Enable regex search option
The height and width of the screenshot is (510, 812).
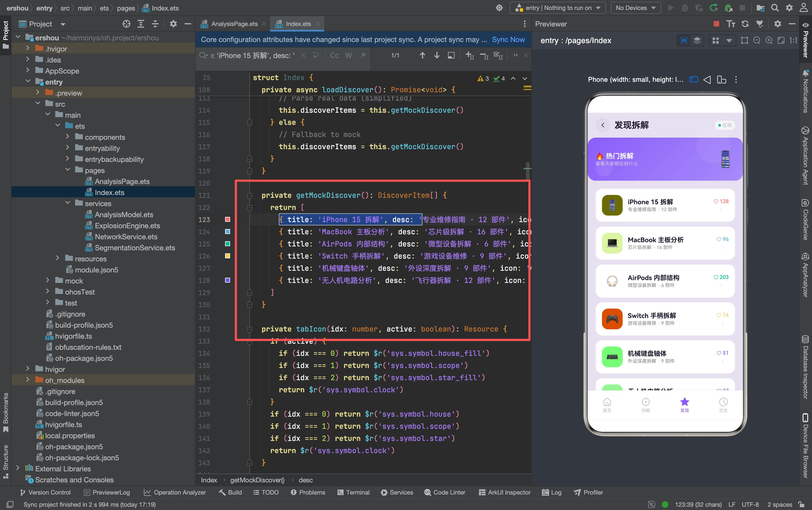(363, 55)
